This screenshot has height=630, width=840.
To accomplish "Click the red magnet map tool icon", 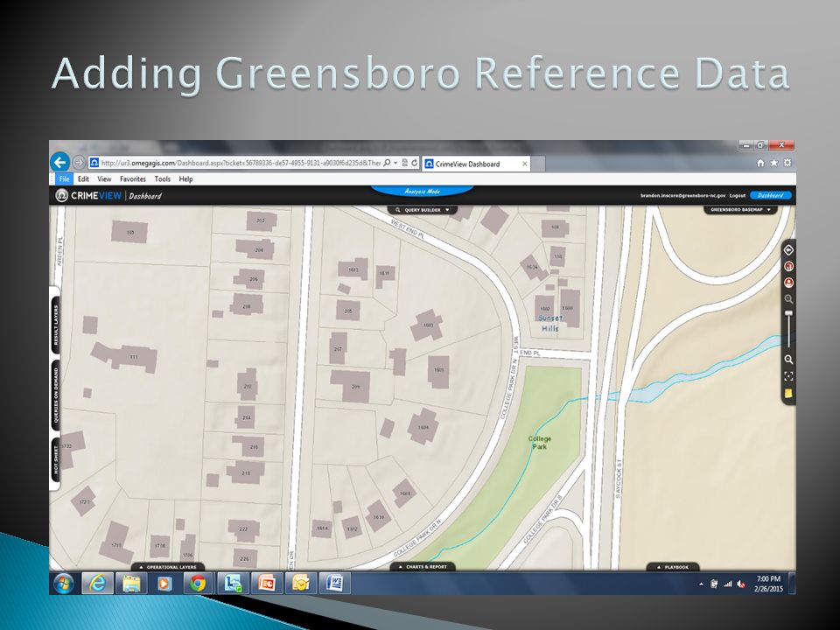I will 788,266.
